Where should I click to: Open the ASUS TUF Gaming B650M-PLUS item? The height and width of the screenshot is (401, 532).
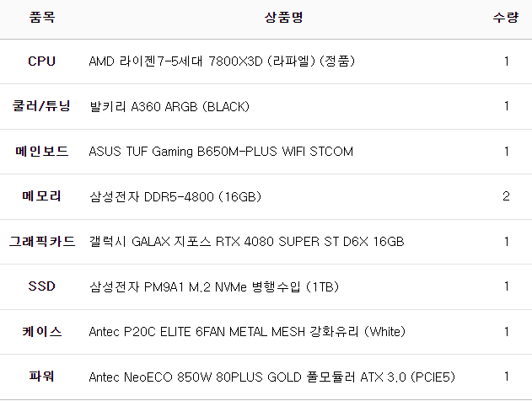point(221,152)
